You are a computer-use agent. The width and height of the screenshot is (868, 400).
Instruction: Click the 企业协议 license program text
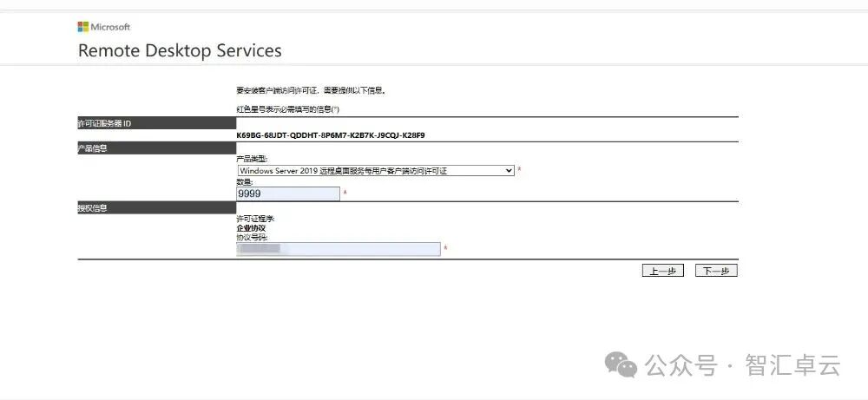click(x=252, y=228)
